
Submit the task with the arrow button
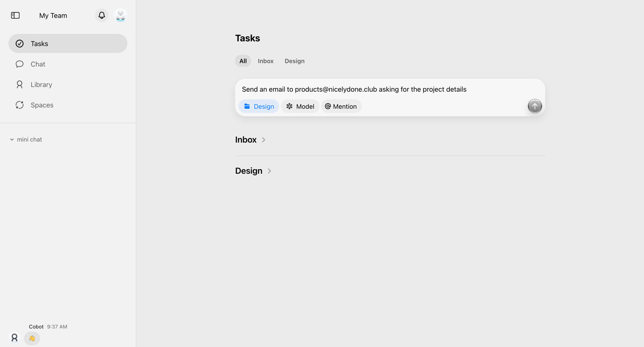(x=535, y=106)
